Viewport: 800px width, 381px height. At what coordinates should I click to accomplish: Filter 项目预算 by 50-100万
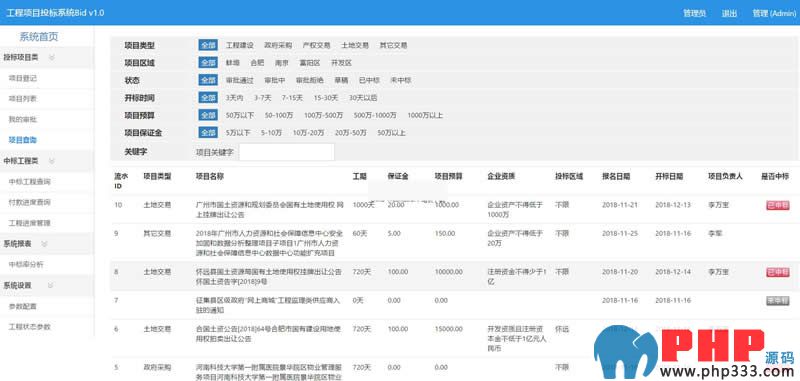coord(279,115)
